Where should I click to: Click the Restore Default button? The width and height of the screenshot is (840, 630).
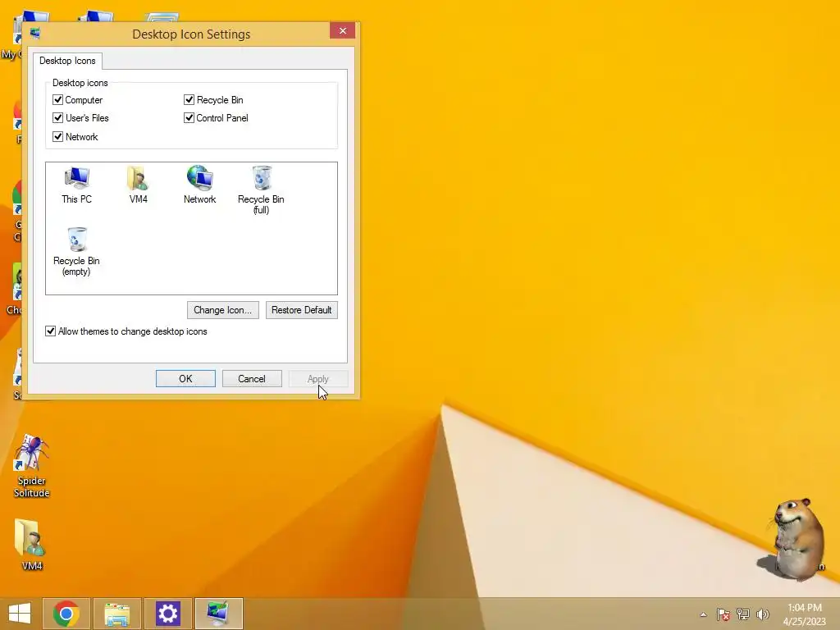302,310
